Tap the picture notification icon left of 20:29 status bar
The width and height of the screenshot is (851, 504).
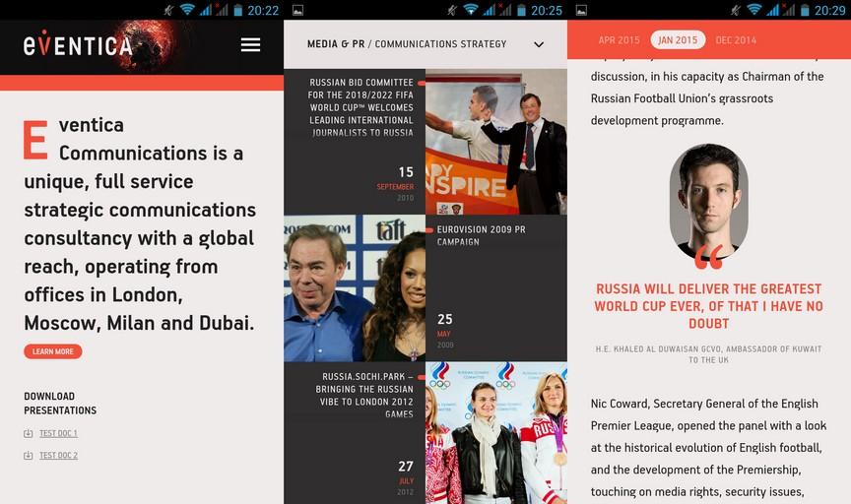[581, 10]
